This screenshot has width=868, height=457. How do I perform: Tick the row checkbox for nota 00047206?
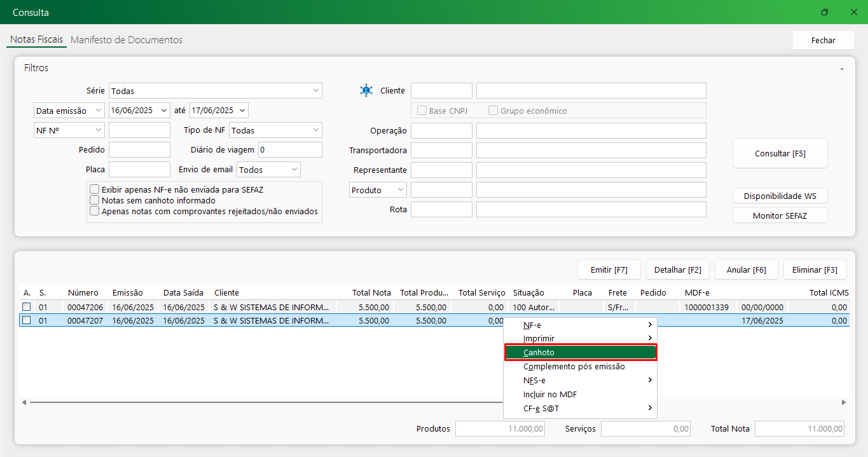coord(27,307)
